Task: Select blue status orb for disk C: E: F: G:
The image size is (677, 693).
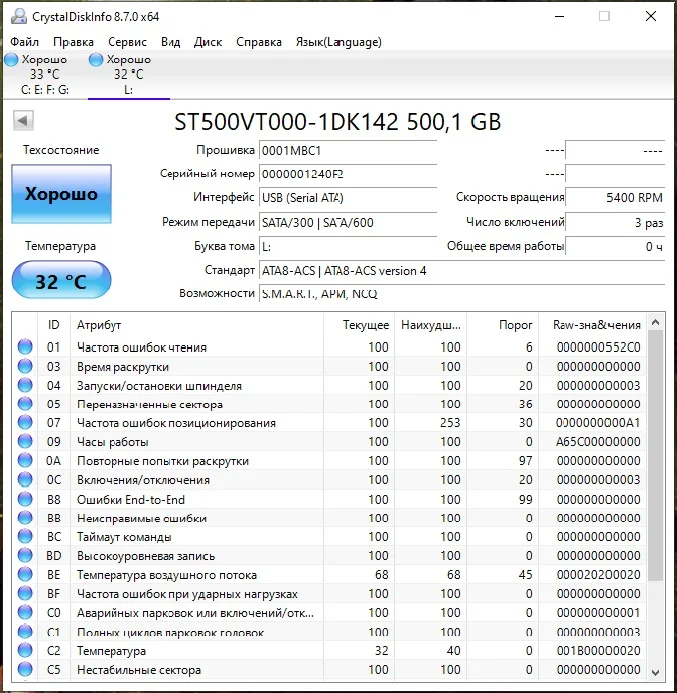Action: 11,59
